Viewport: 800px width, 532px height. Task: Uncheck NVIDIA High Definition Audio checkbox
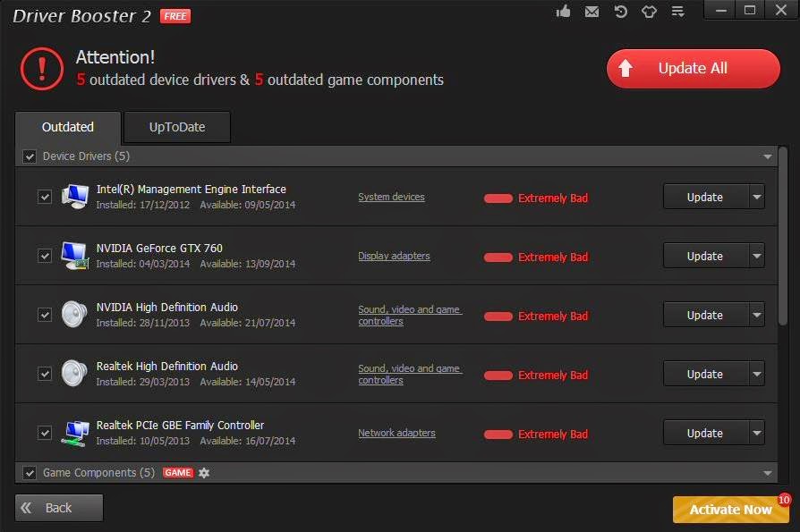point(45,315)
